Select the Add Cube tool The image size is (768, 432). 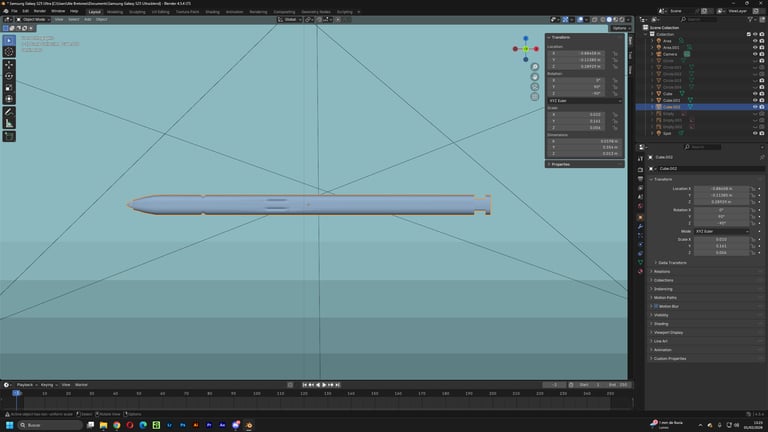[x=9, y=136]
